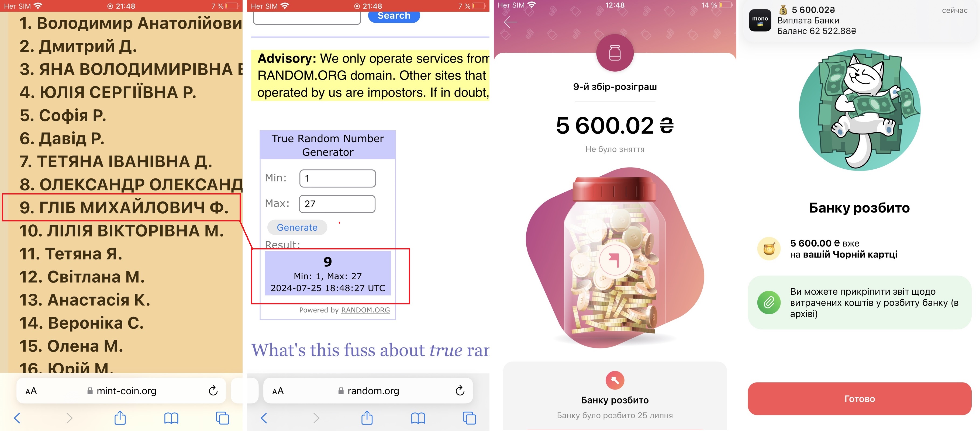Open bookmarks in random.org browser toolbar

click(418, 418)
